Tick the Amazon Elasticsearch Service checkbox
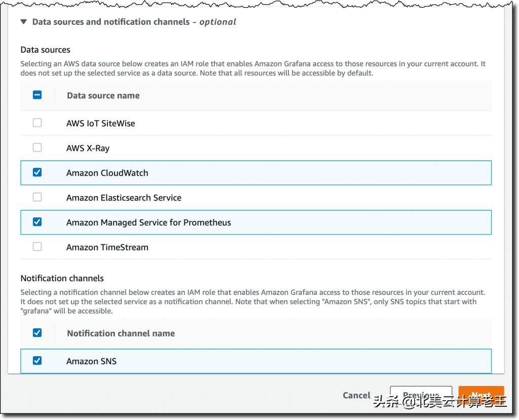 tap(37, 197)
